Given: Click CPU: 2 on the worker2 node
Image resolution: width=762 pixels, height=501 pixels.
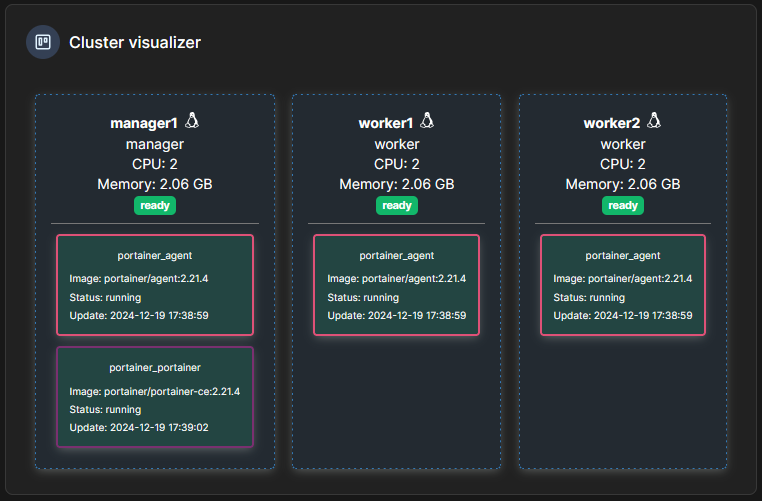Looking at the screenshot, I should [x=623, y=164].
